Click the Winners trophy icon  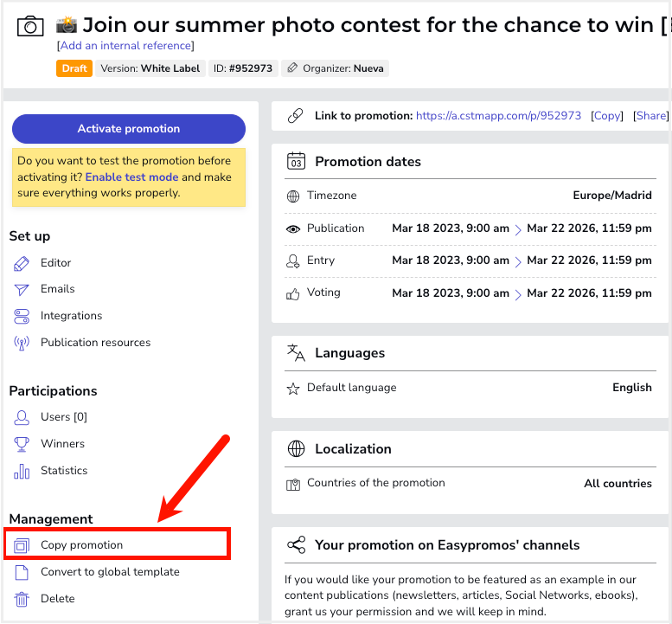point(22,444)
